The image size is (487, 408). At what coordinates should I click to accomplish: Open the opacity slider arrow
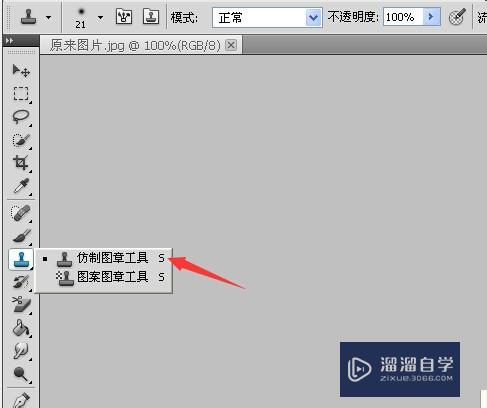431,17
